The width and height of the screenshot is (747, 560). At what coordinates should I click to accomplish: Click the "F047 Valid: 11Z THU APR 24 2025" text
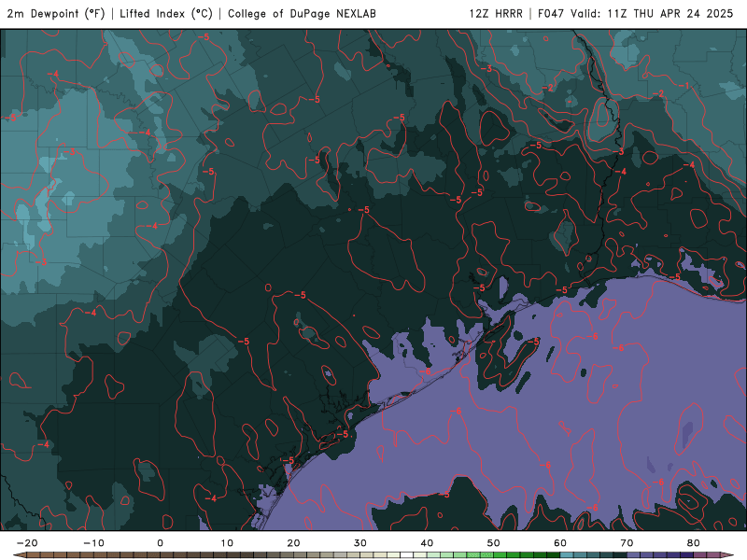636,14
